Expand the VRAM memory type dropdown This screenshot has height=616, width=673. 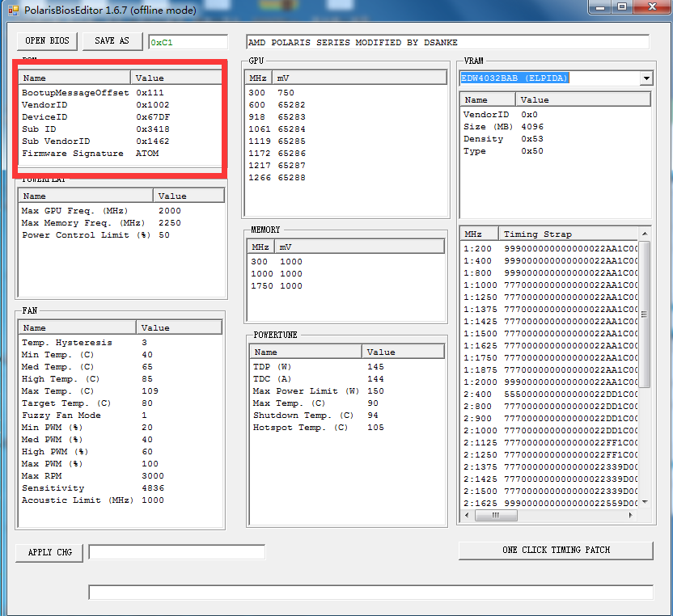pyautogui.click(x=645, y=78)
